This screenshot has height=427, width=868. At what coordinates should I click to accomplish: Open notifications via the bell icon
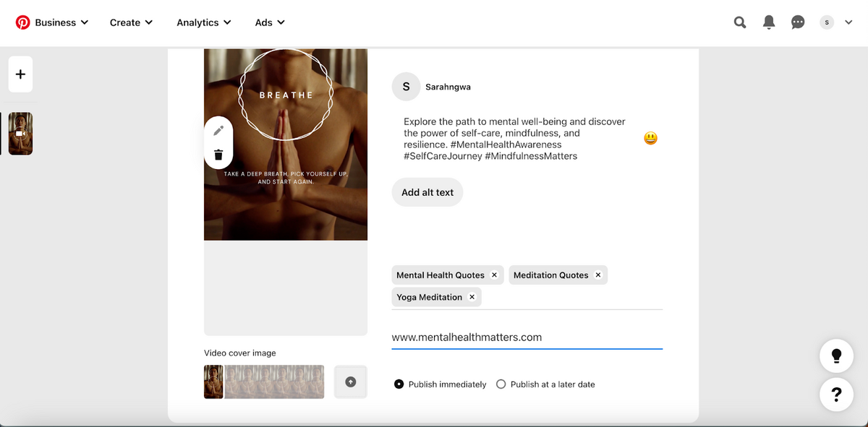click(x=768, y=22)
